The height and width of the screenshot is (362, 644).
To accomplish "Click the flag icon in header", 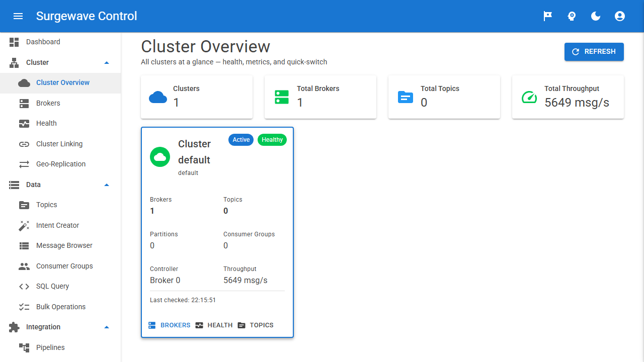I will [x=547, y=16].
